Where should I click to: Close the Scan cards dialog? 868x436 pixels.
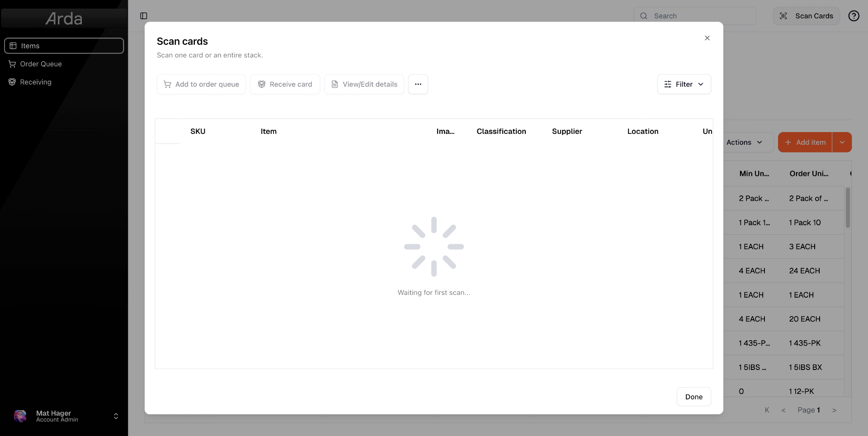point(707,38)
